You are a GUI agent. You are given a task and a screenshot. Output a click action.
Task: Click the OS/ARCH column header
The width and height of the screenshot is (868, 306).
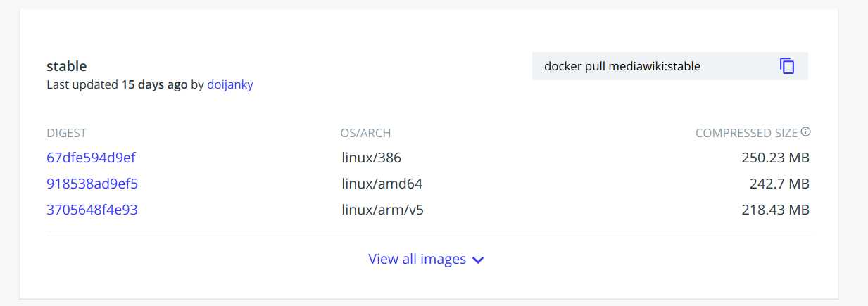[365, 133]
